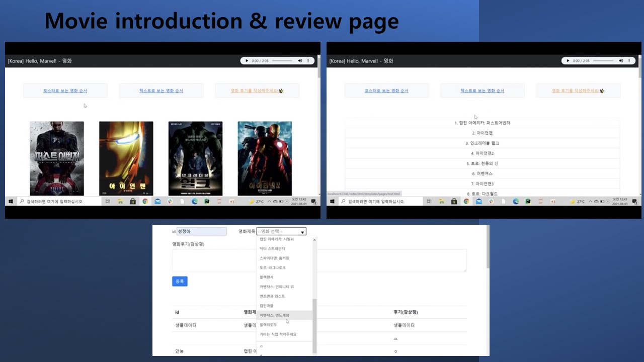644x362 pixels.
Task: Open audio player options in right screenshot
Action: (629, 61)
